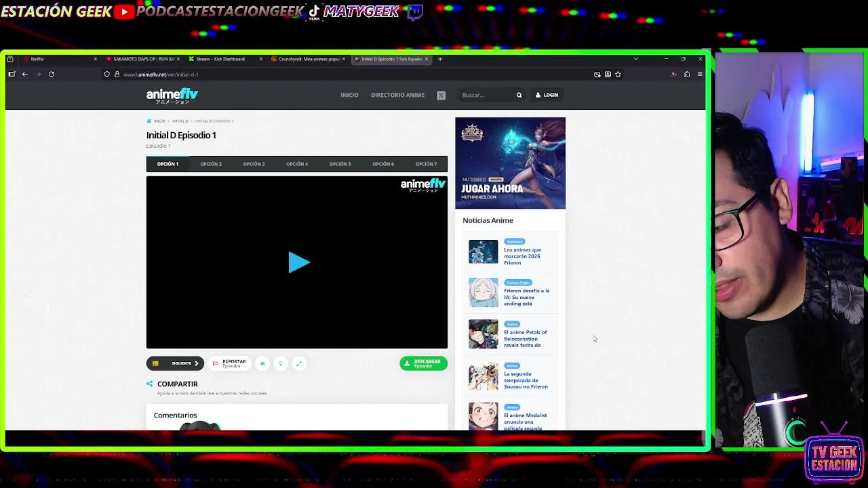Mark episode as seen with eye icon

click(x=262, y=363)
